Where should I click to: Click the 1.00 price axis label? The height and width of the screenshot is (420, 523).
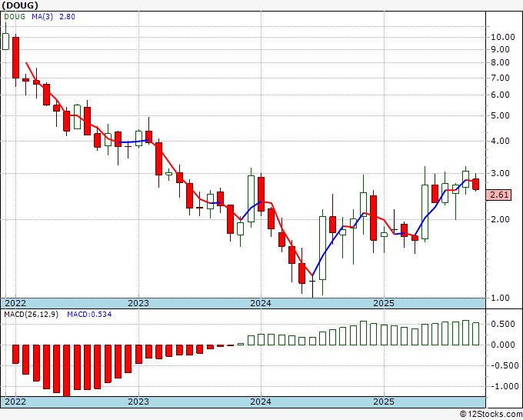[x=501, y=298]
